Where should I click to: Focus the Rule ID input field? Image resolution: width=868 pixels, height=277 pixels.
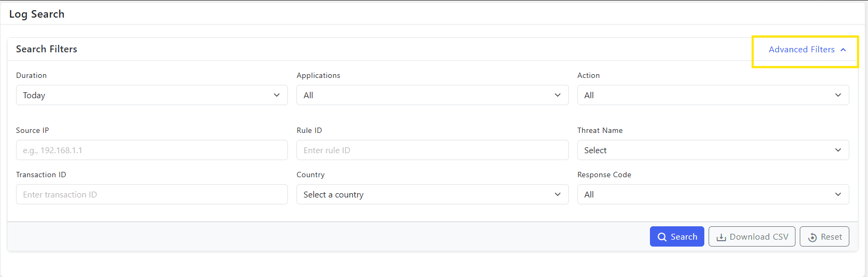(x=432, y=150)
